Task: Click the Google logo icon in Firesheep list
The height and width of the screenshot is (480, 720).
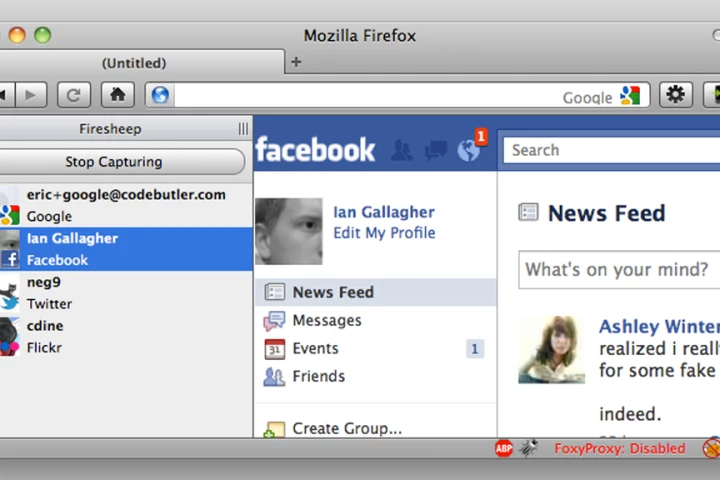Action: click(x=10, y=215)
